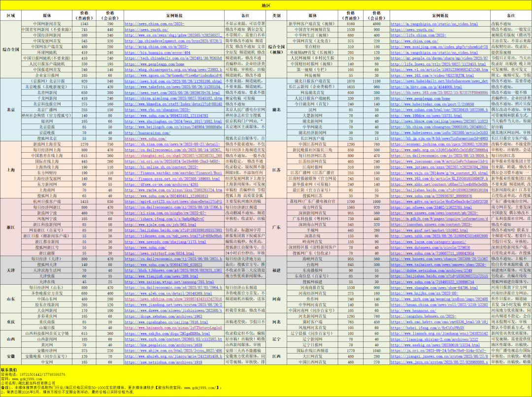Select the 江西 region cell
The image size is (532, 397).
coord(276,356)
